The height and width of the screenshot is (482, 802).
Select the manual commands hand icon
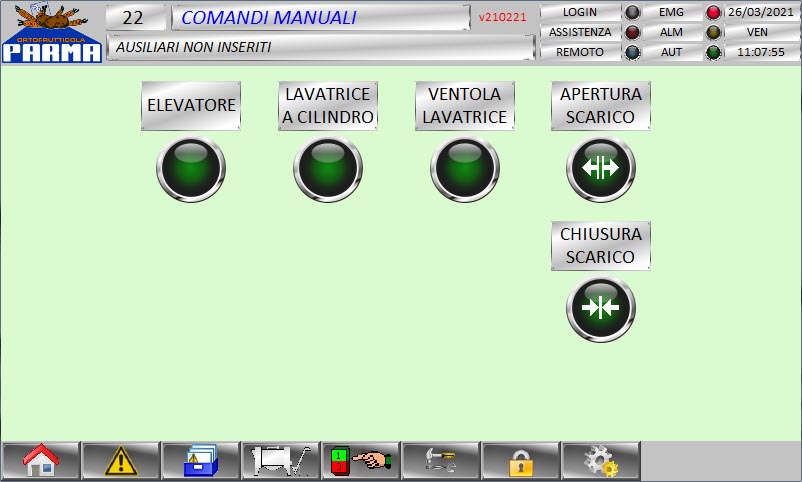(360, 461)
